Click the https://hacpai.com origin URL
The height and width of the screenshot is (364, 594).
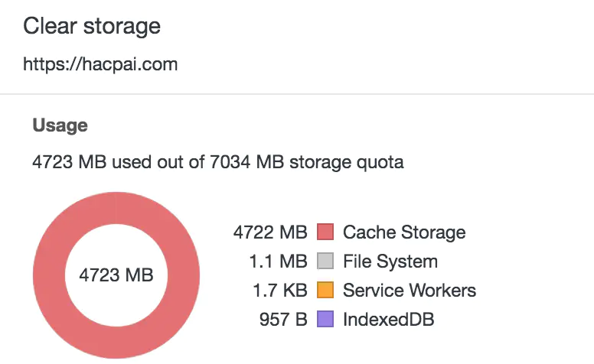point(100,64)
